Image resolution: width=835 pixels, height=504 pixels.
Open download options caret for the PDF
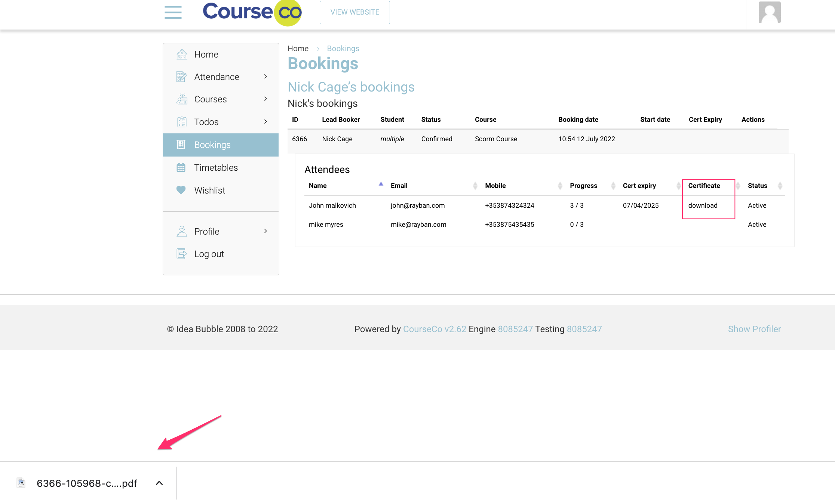159,483
